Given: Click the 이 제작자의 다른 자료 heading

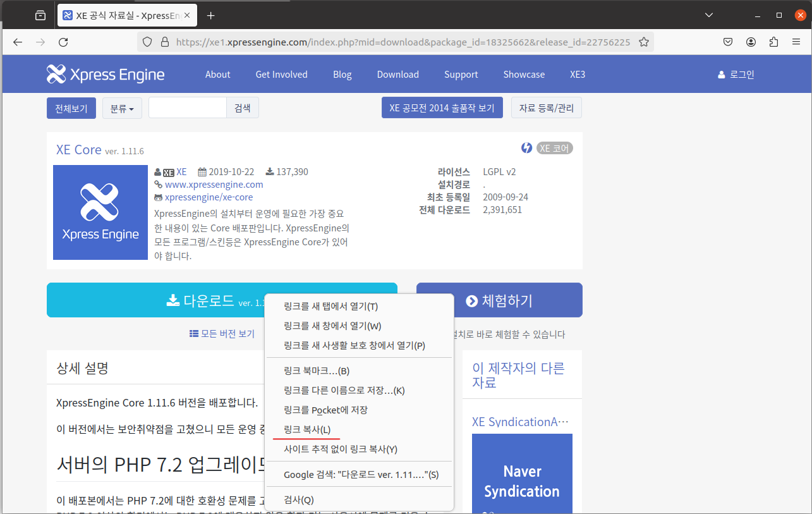Looking at the screenshot, I should coord(518,376).
